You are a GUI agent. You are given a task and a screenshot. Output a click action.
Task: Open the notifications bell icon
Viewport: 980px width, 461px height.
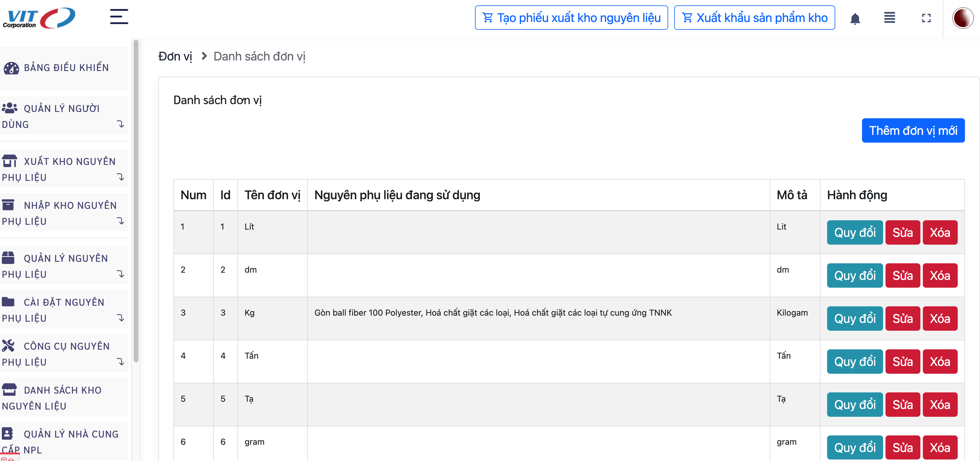(x=855, y=18)
